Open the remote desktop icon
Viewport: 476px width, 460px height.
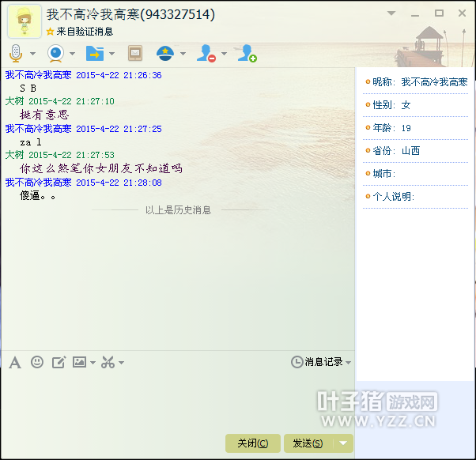135,54
